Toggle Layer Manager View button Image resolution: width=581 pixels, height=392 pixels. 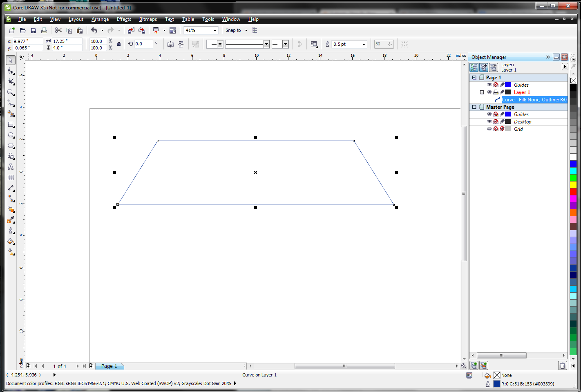(494, 67)
